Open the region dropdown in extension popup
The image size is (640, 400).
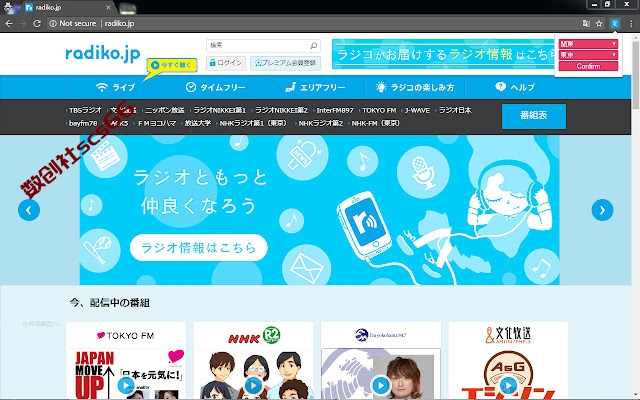(588, 44)
